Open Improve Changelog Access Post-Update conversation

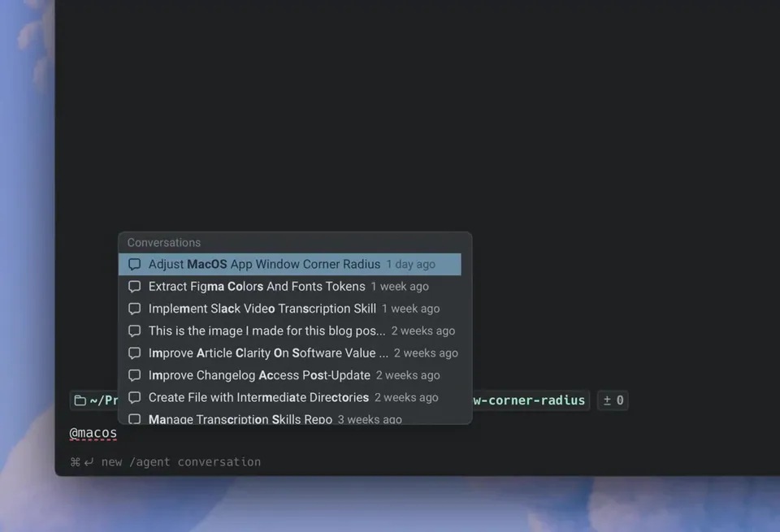289,375
